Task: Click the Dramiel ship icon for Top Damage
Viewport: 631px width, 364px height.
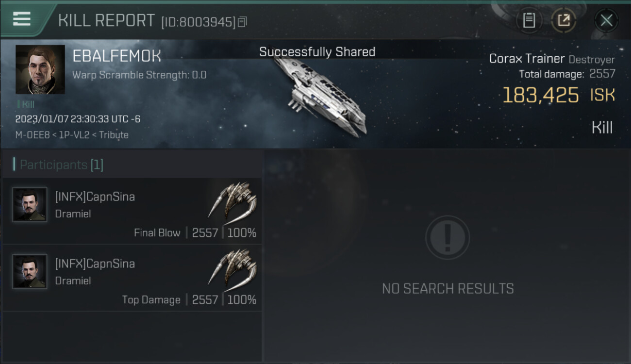Action: pos(232,268)
